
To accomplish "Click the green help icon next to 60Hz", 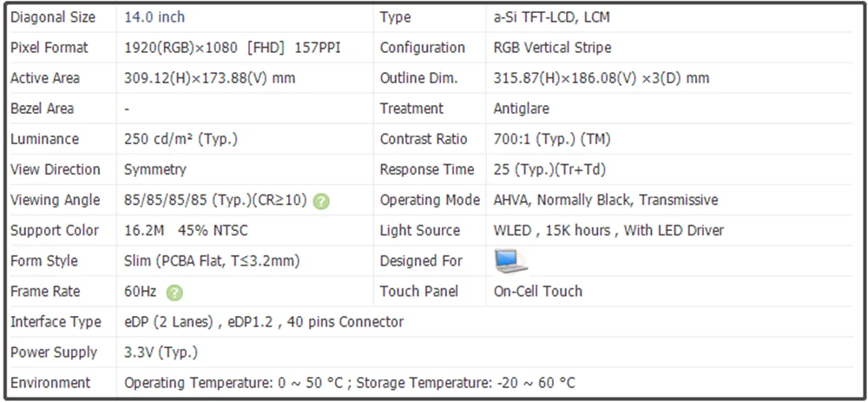I will pyautogui.click(x=174, y=292).
